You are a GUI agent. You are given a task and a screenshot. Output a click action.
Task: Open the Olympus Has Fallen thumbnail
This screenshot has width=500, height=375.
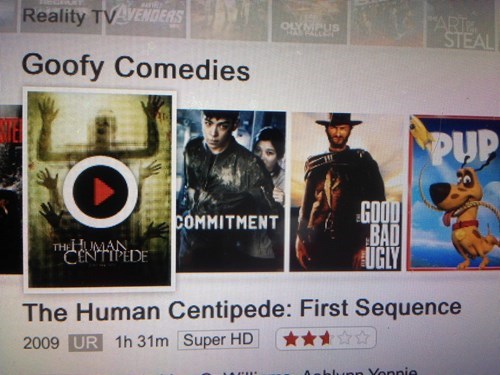click(310, 20)
